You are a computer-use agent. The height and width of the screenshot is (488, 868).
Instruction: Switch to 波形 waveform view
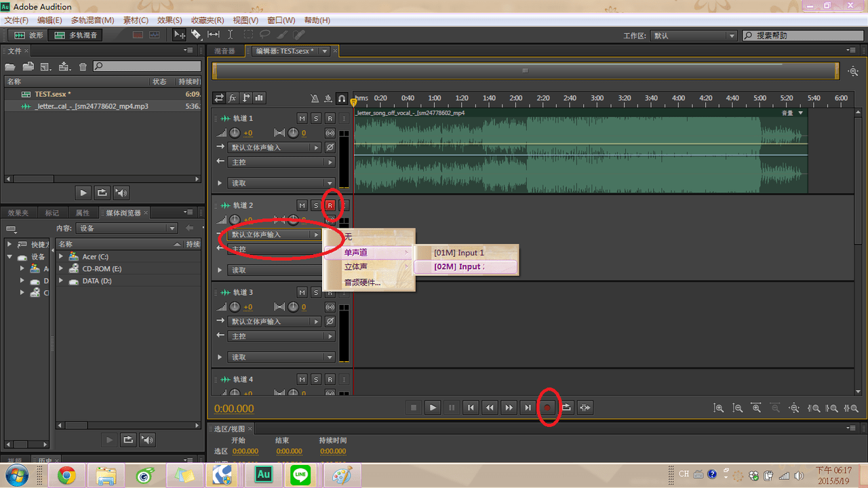[x=28, y=35]
